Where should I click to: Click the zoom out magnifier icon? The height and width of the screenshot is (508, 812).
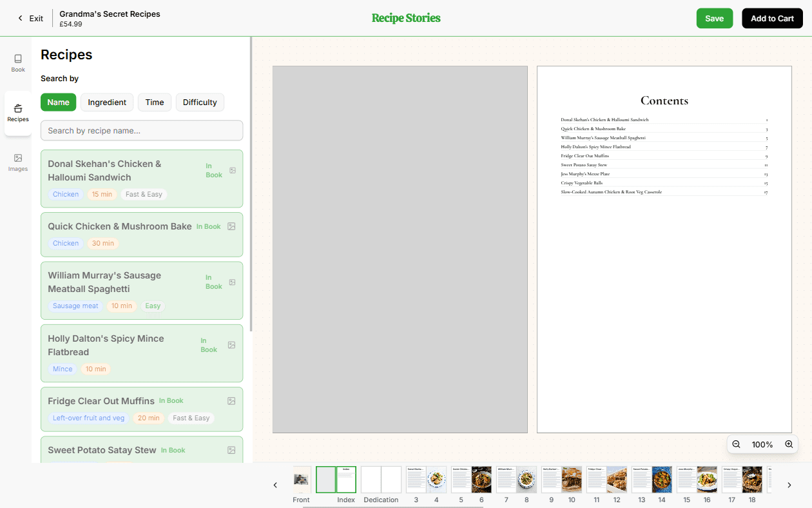736,444
